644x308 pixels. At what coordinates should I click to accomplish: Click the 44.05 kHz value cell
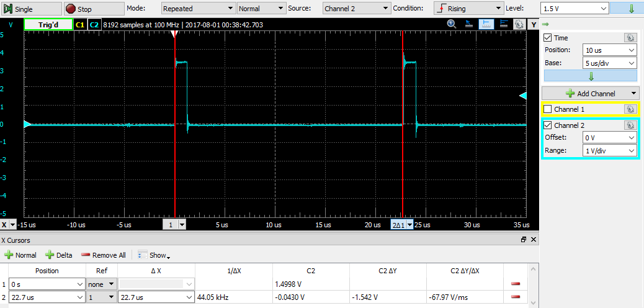tap(234, 297)
